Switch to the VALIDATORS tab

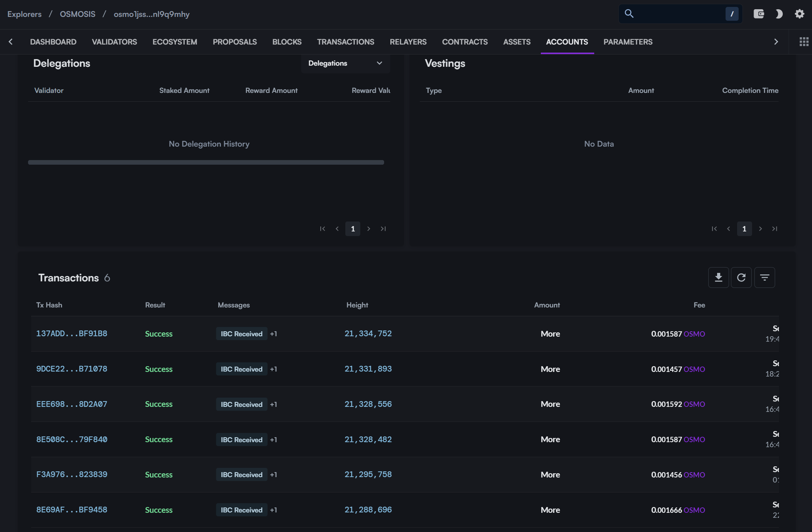point(114,42)
